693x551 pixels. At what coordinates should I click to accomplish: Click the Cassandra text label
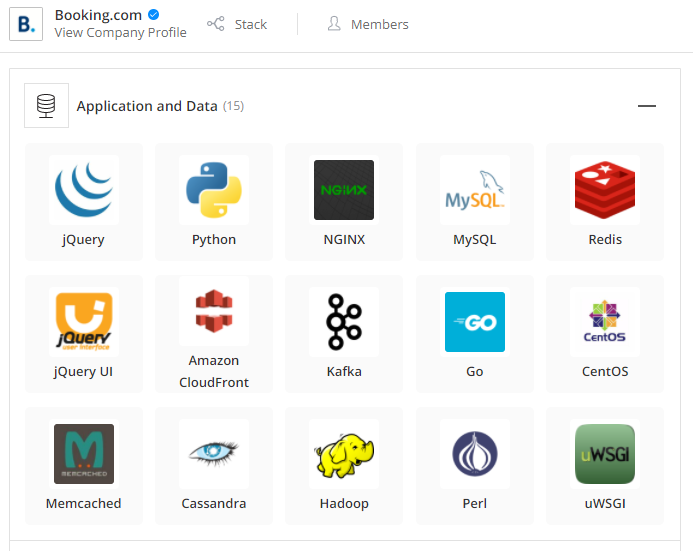click(x=214, y=504)
